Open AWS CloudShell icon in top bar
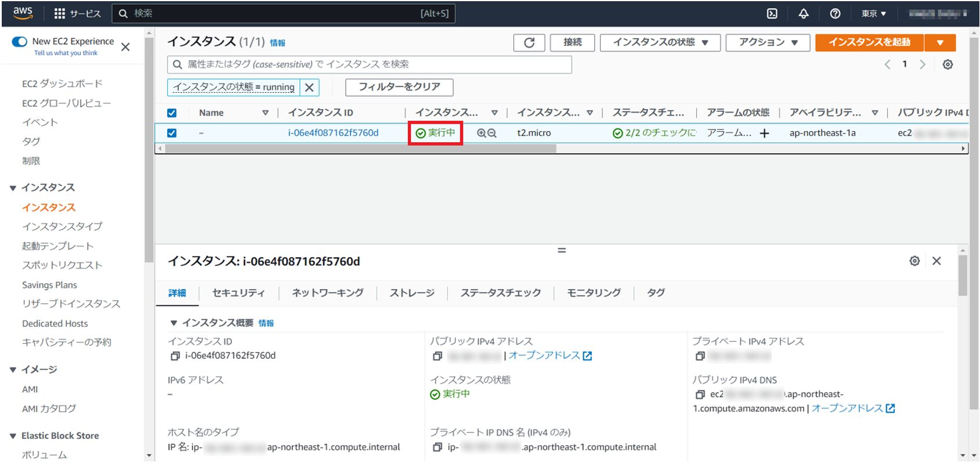 772,13
